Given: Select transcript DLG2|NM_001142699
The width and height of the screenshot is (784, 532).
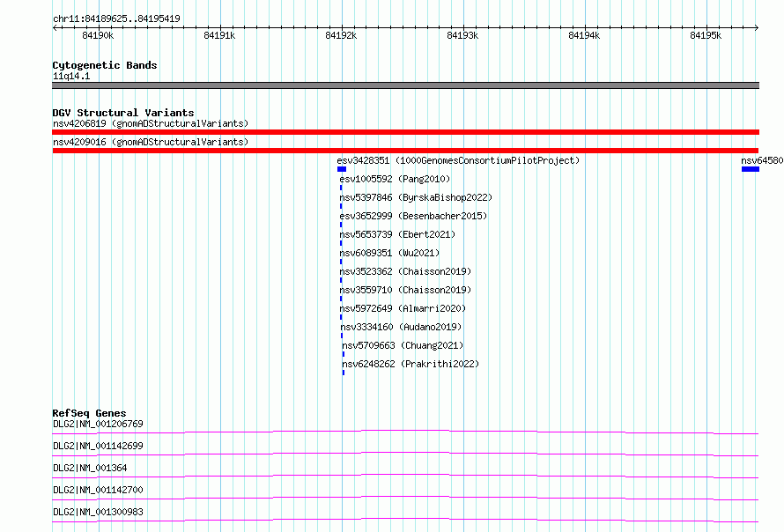Looking at the screenshot, I should (98, 446).
